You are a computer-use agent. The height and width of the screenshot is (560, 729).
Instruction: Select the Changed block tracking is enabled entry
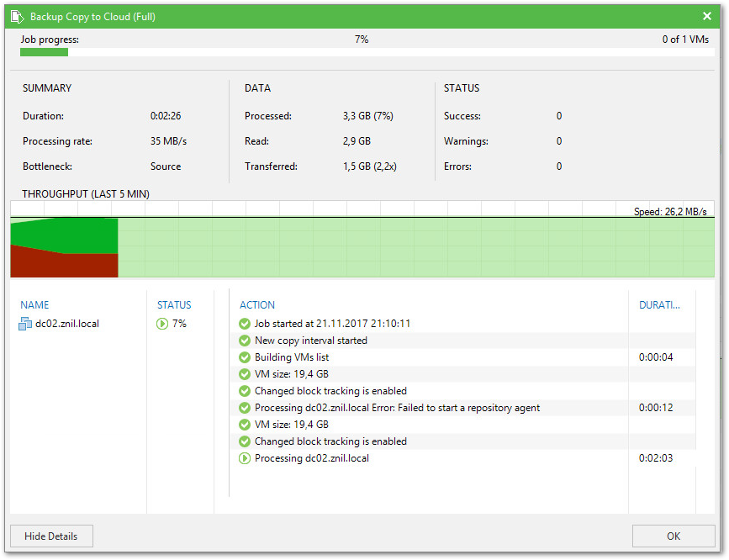pyautogui.click(x=330, y=391)
